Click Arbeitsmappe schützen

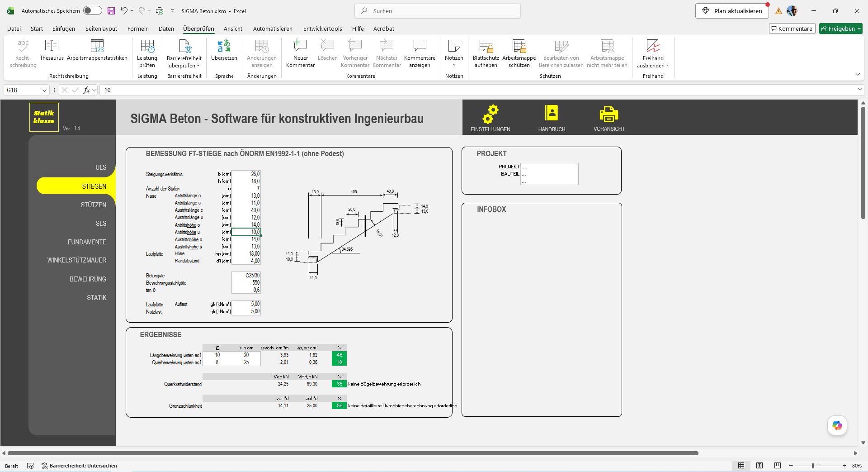(x=519, y=54)
